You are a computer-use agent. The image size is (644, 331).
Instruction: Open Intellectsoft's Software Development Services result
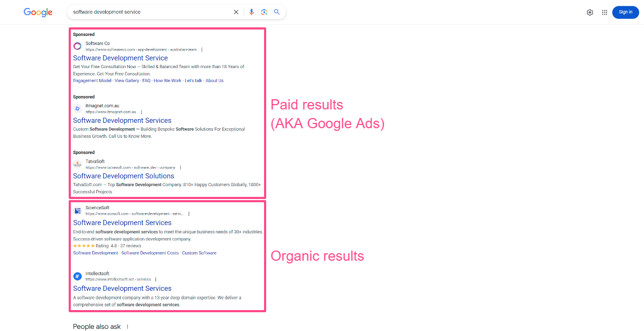coord(122,289)
